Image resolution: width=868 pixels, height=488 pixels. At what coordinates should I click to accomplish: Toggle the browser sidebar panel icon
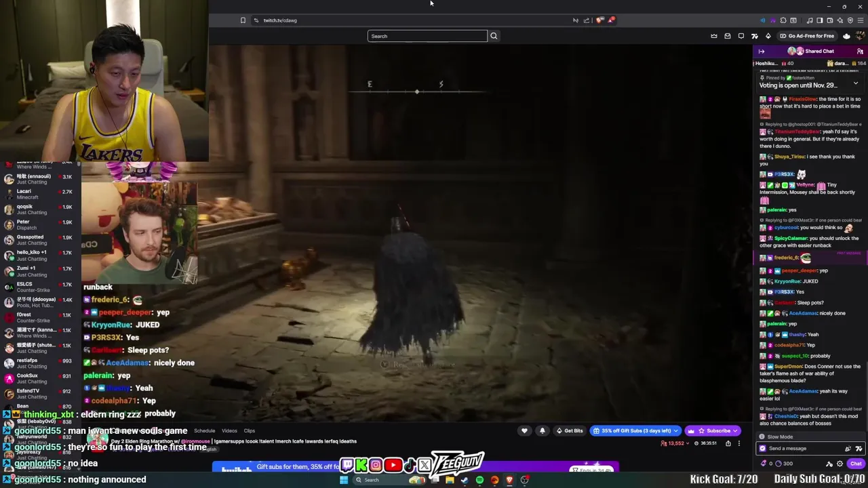coord(819,20)
